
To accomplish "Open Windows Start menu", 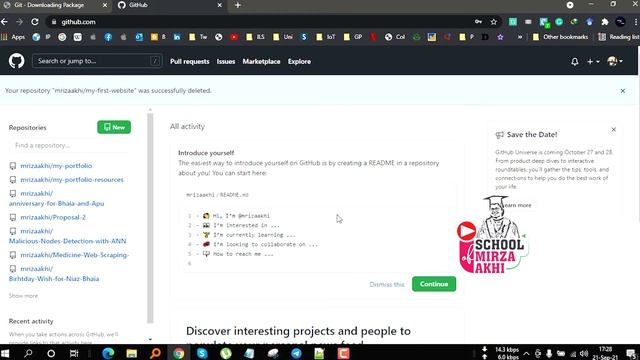I will click(5, 353).
